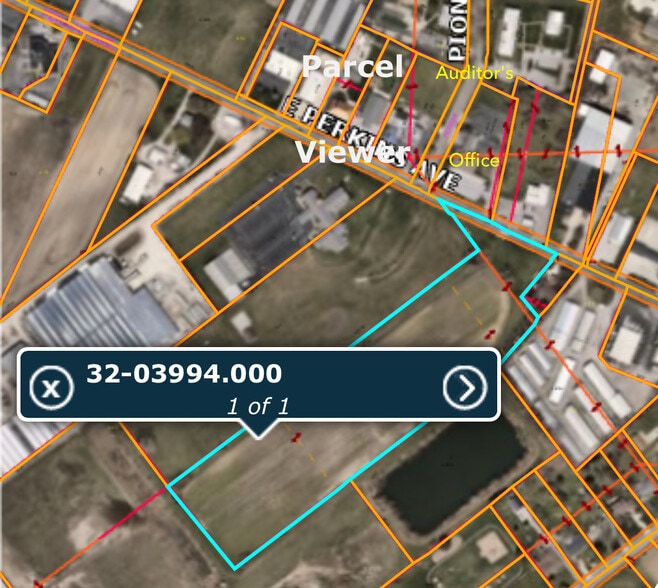
Task: Select the parcel number 32-03994.000 text
Action: (x=184, y=374)
